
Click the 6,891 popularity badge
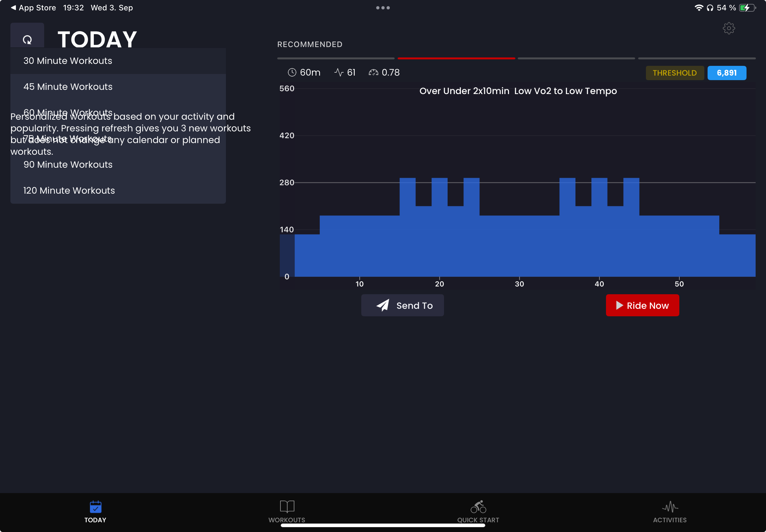(x=727, y=73)
